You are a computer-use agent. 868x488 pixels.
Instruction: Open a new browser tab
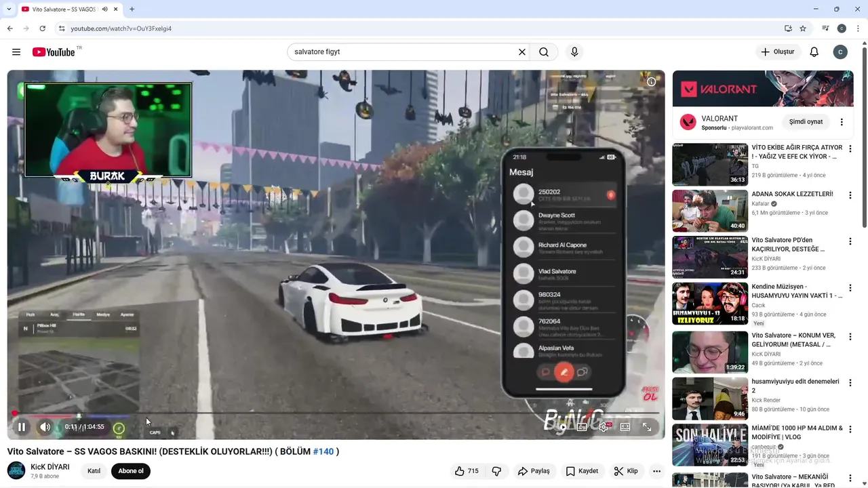tap(132, 9)
